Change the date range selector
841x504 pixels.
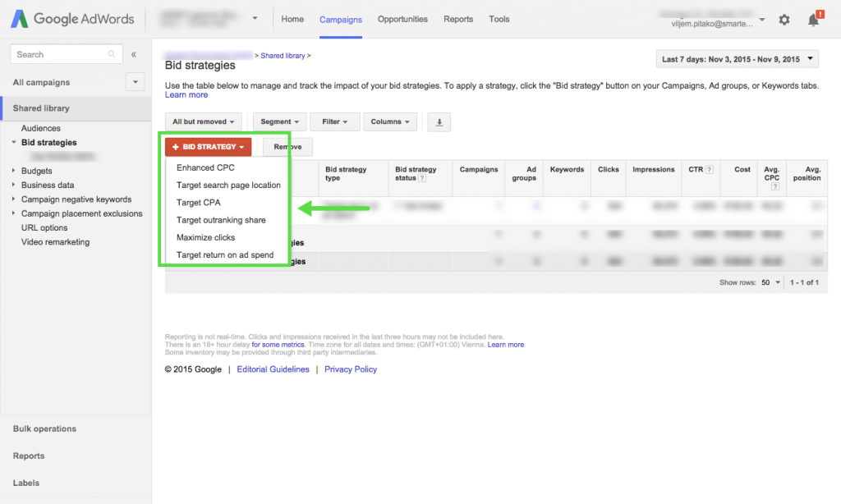pyautogui.click(x=737, y=59)
